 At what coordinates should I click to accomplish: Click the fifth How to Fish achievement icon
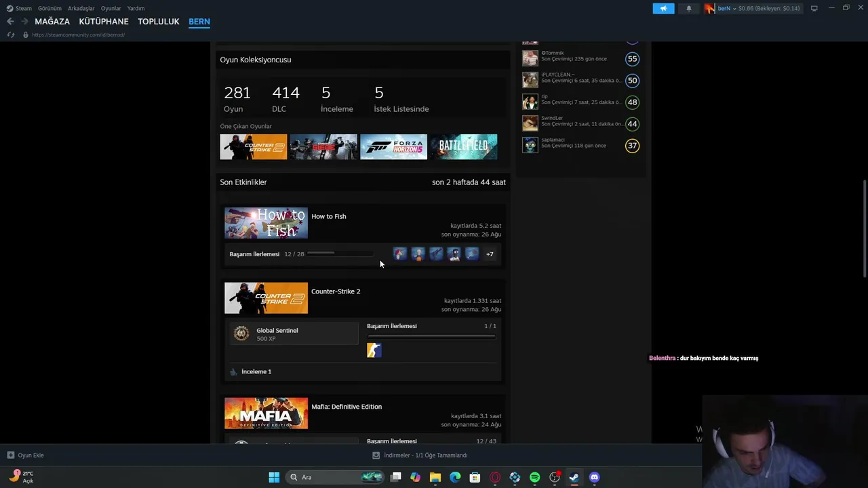coord(472,254)
